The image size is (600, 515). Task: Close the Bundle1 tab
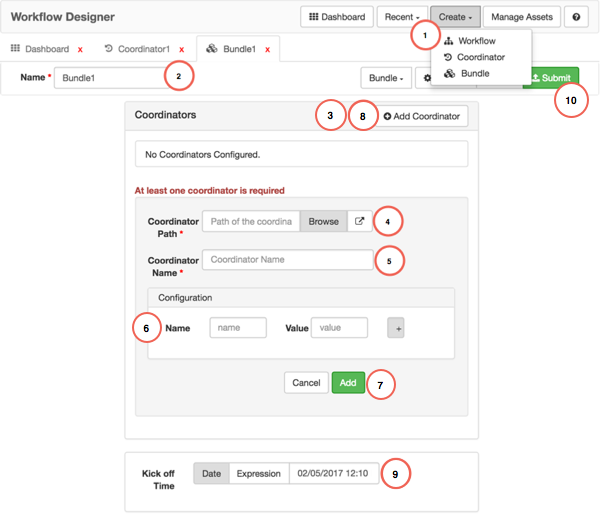click(267, 49)
